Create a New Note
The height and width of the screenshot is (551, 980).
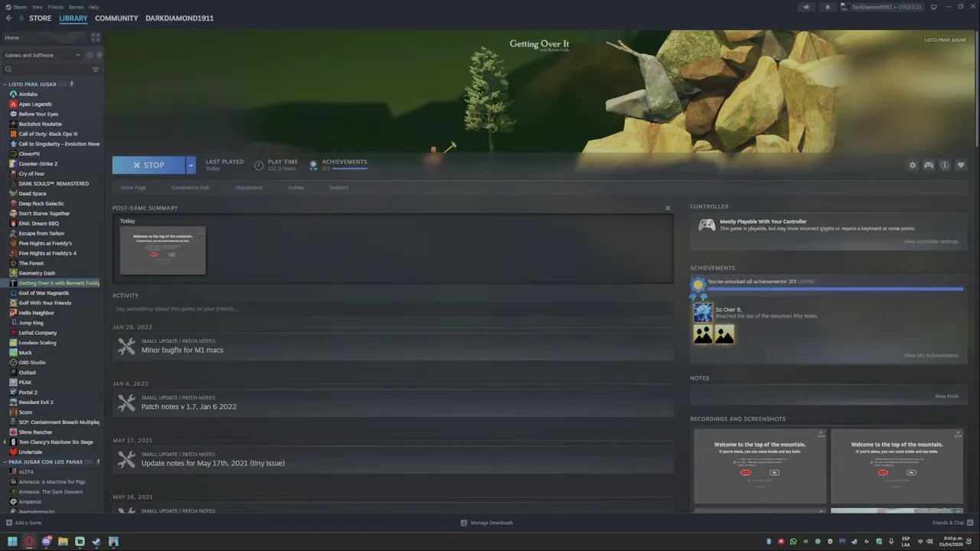tap(946, 396)
